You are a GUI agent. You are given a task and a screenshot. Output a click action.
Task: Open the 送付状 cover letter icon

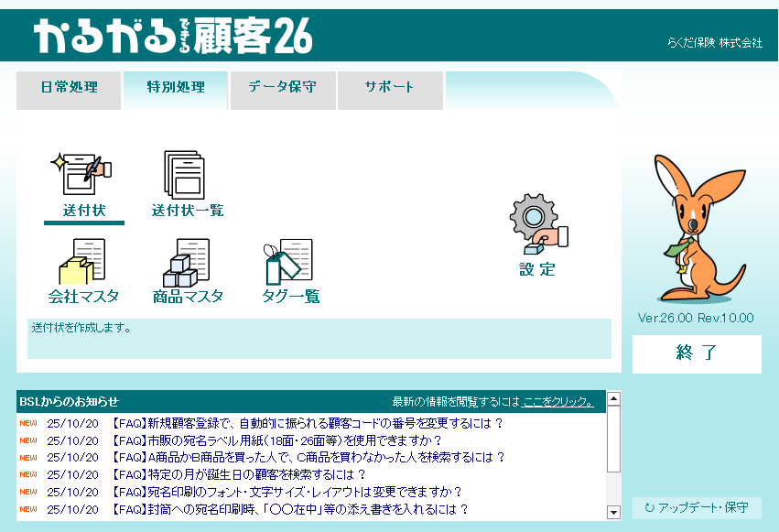click(83, 178)
